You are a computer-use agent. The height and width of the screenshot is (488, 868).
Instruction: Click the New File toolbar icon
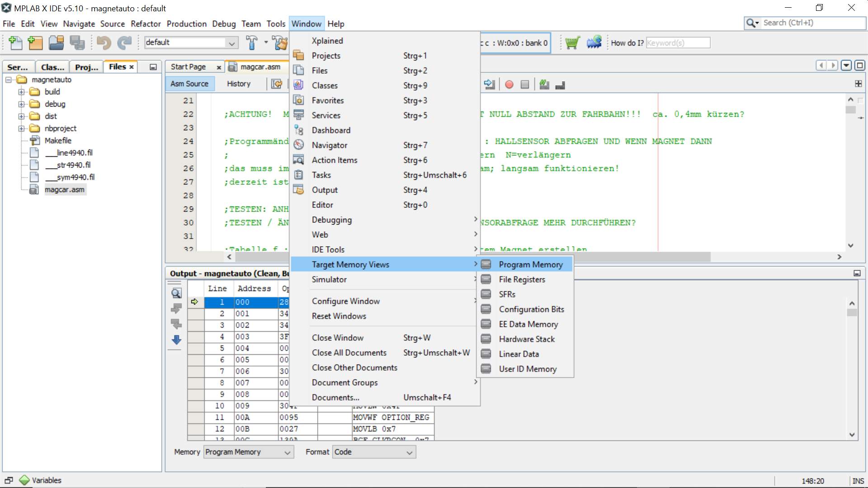tap(15, 43)
